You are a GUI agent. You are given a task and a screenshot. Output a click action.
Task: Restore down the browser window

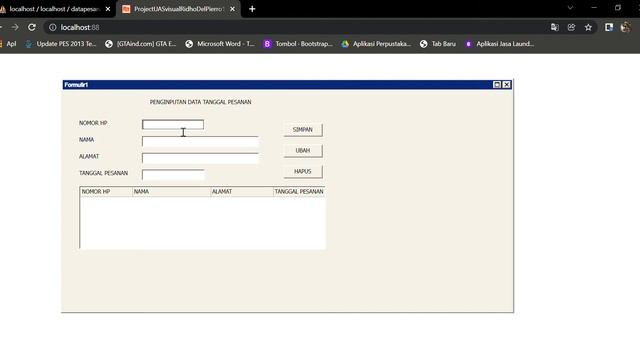tap(618, 8)
